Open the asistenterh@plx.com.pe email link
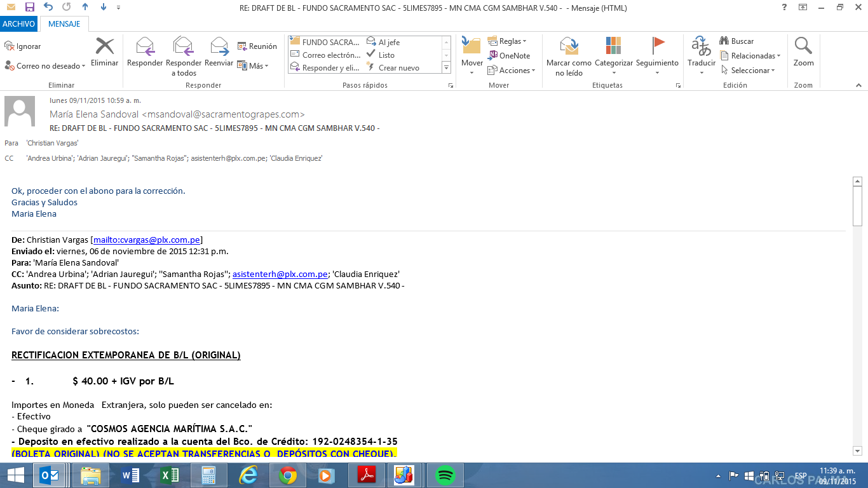The width and height of the screenshot is (868, 488). click(x=280, y=274)
